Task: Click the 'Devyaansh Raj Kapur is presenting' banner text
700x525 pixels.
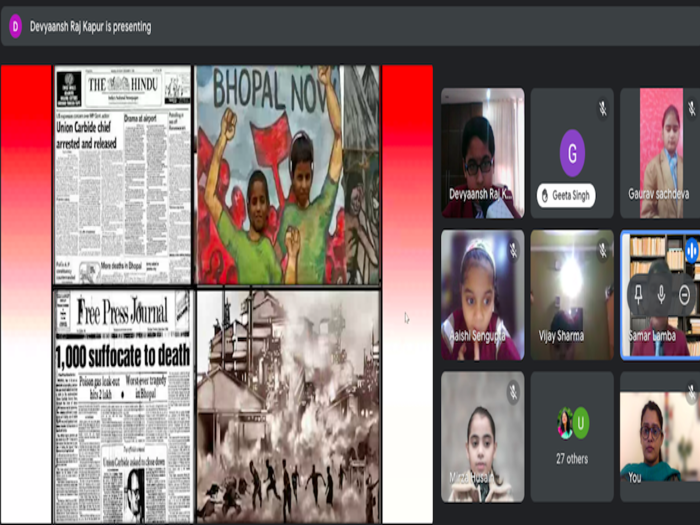Action: click(x=91, y=27)
